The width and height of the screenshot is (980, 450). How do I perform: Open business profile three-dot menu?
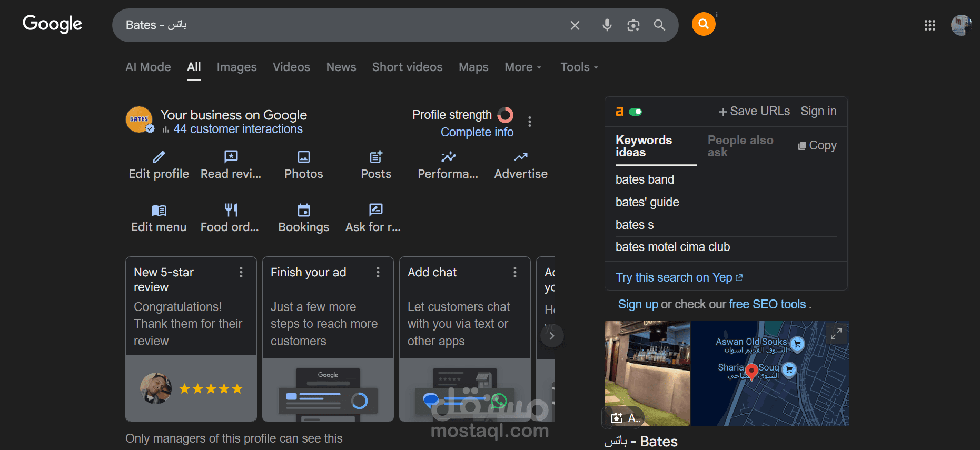530,122
